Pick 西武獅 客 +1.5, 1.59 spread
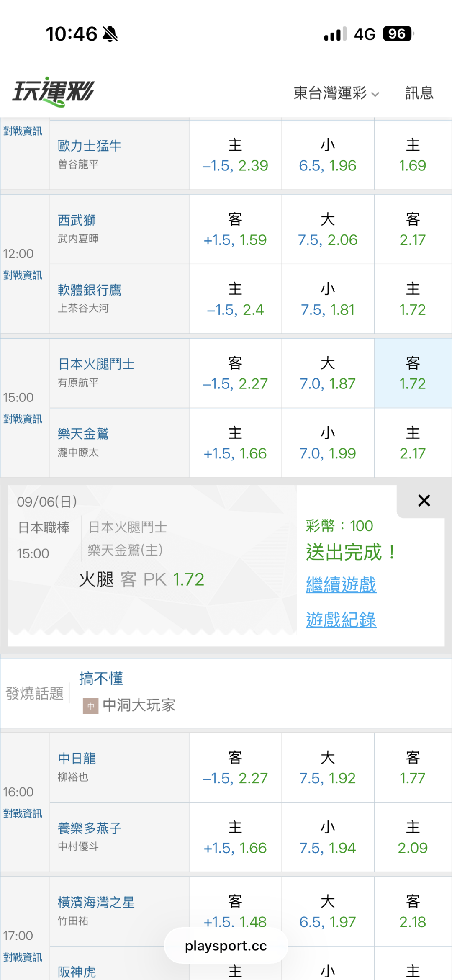The height and width of the screenshot is (980, 452). (235, 229)
